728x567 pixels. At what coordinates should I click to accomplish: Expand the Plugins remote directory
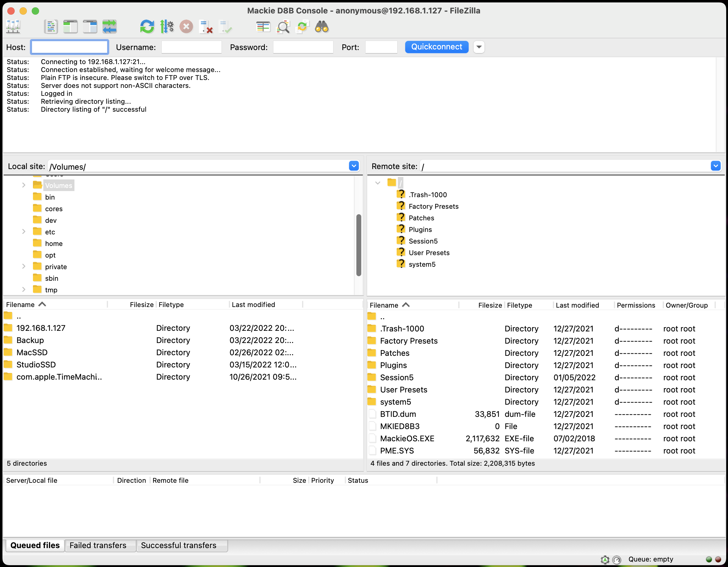coord(420,229)
